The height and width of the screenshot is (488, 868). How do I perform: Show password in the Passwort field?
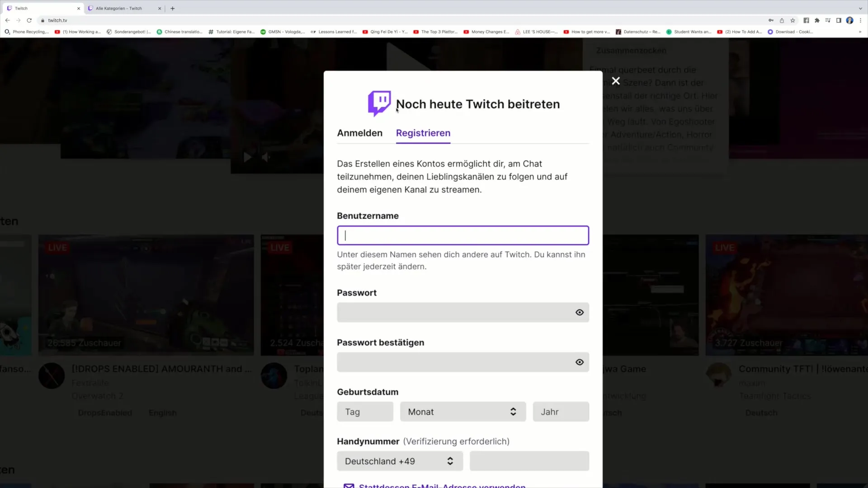click(580, 312)
